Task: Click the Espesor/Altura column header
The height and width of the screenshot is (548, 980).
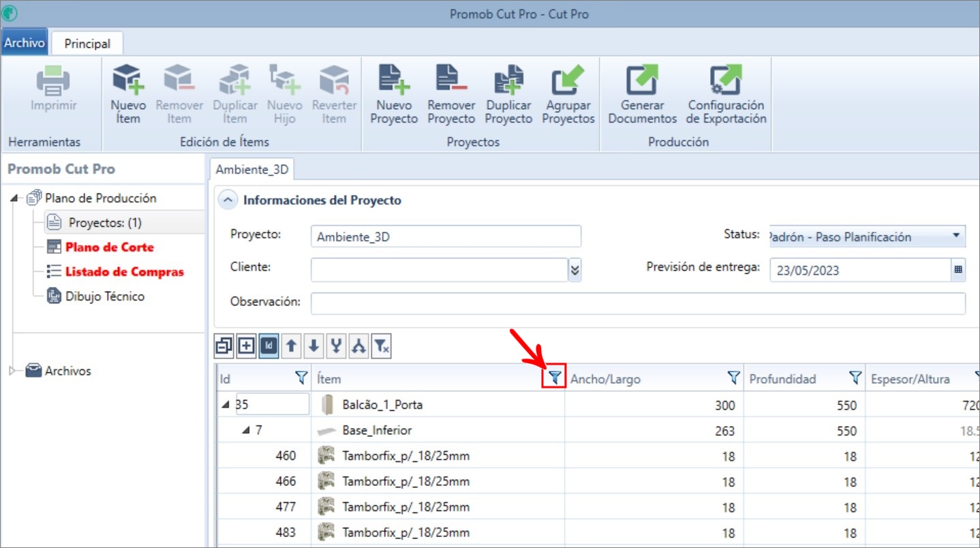Action: [x=910, y=379]
